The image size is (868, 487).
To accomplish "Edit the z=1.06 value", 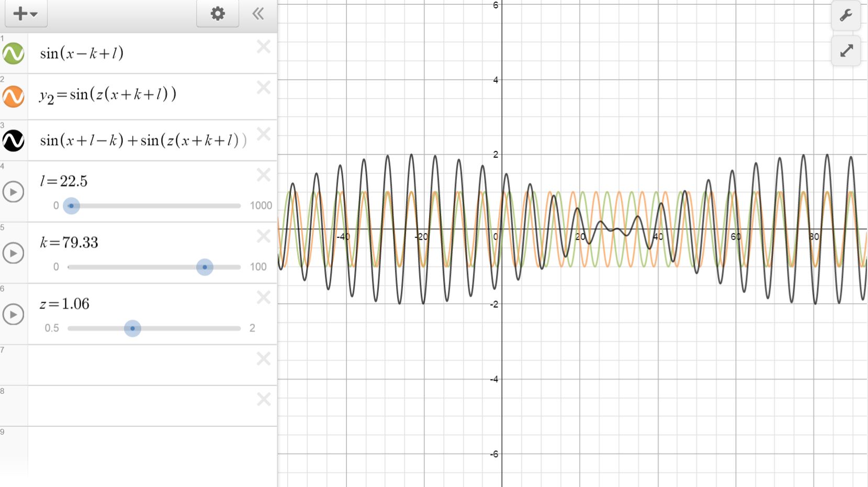I will (65, 304).
